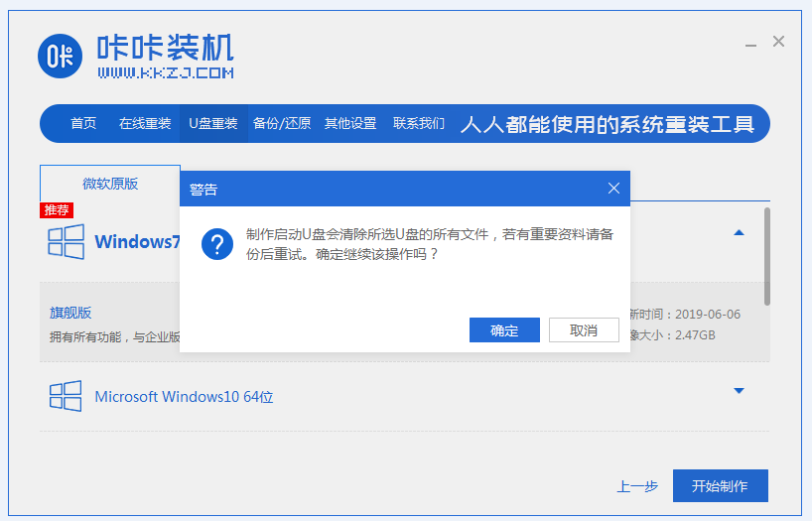
Task: Select the 微软原版 tab
Action: (x=110, y=184)
